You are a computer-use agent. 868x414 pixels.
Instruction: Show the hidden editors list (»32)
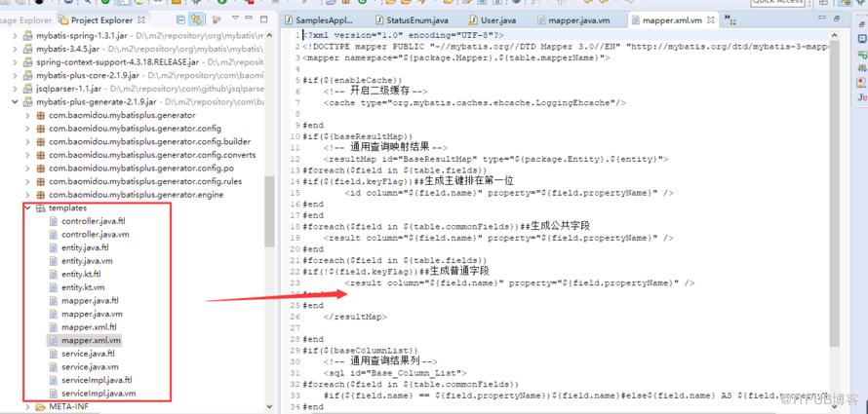pyautogui.click(x=730, y=20)
